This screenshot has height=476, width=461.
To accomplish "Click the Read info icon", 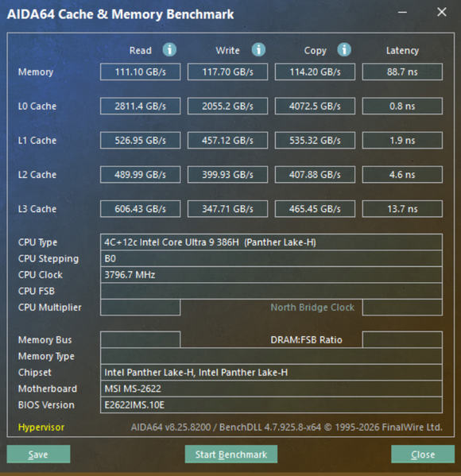I will point(169,49).
